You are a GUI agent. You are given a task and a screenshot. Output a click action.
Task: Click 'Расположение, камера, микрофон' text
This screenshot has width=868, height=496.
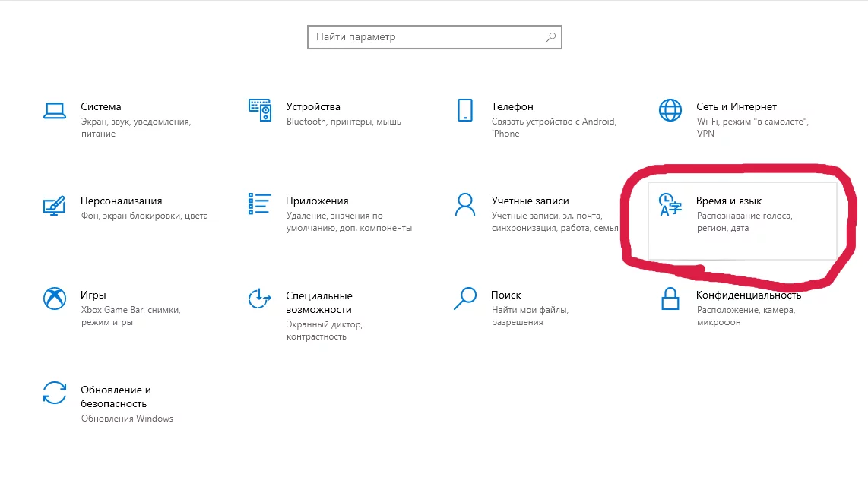click(x=746, y=316)
